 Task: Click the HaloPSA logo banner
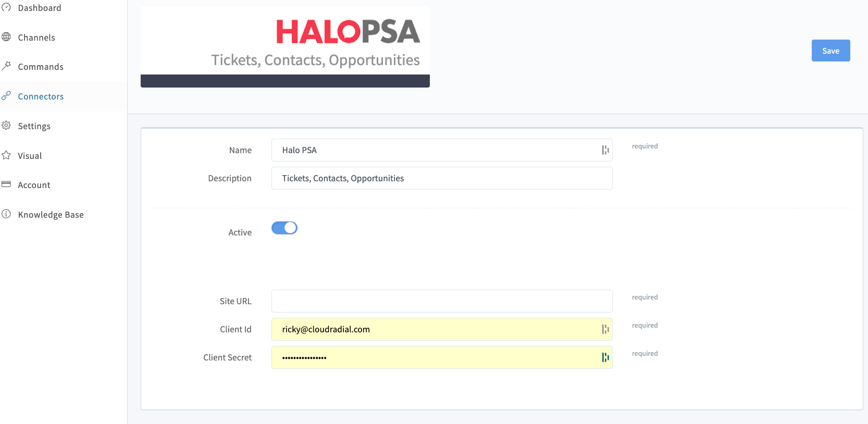click(285, 47)
